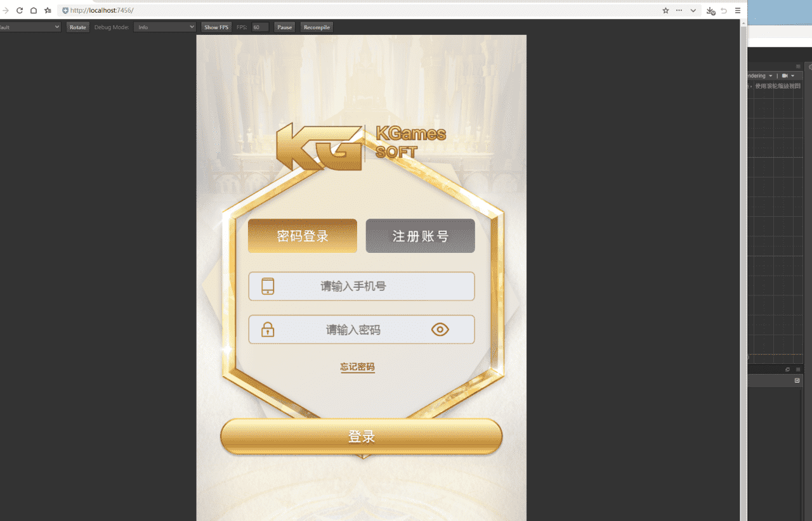Viewport: 812px width, 521px height.
Task: Click the golden 登录 button
Action: pyautogui.click(x=362, y=437)
